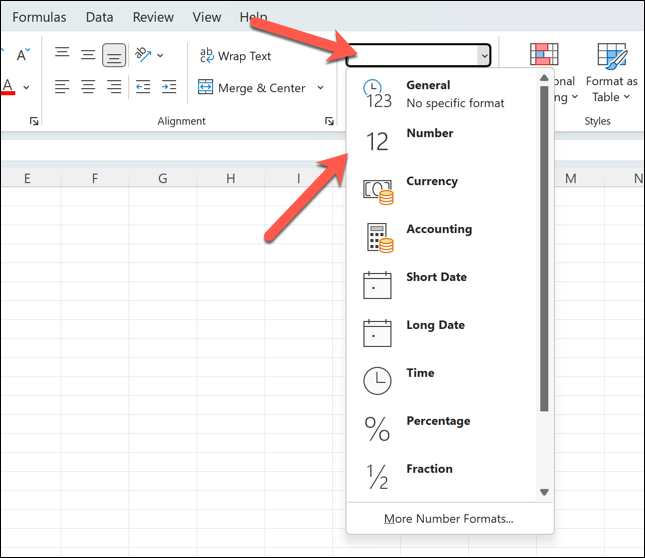Apply middle vertical alignment

click(x=88, y=55)
